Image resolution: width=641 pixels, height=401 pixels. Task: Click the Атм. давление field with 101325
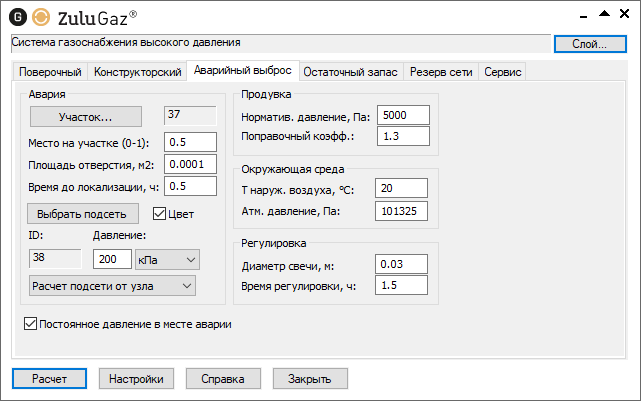[x=401, y=211]
